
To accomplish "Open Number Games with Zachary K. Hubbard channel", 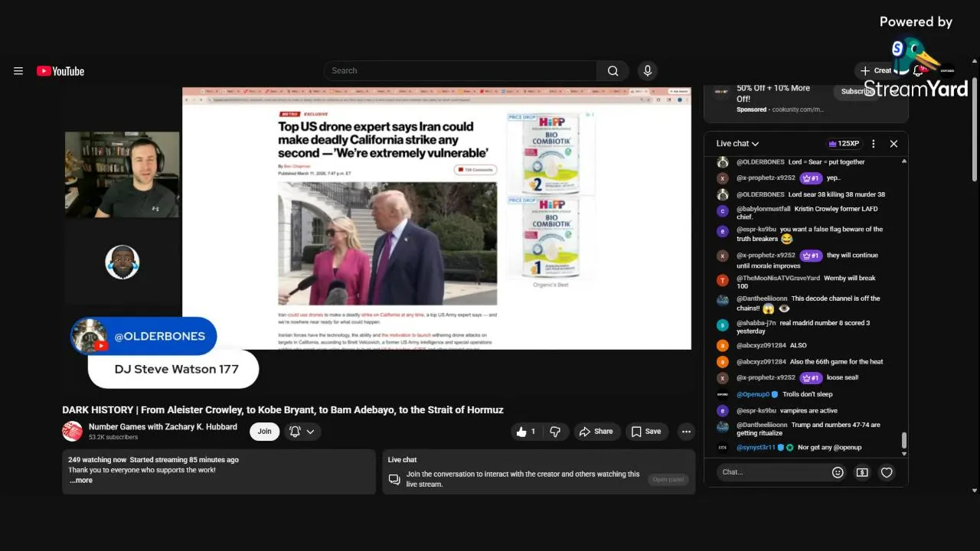I will click(163, 427).
